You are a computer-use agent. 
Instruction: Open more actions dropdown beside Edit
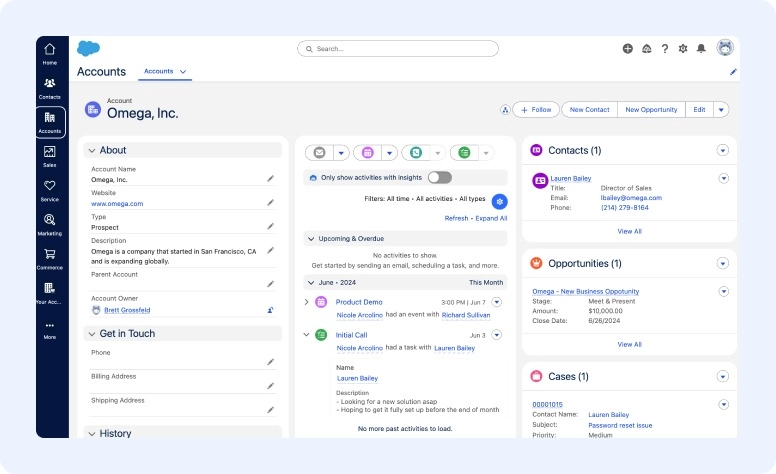pyautogui.click(x=721, y=110)
